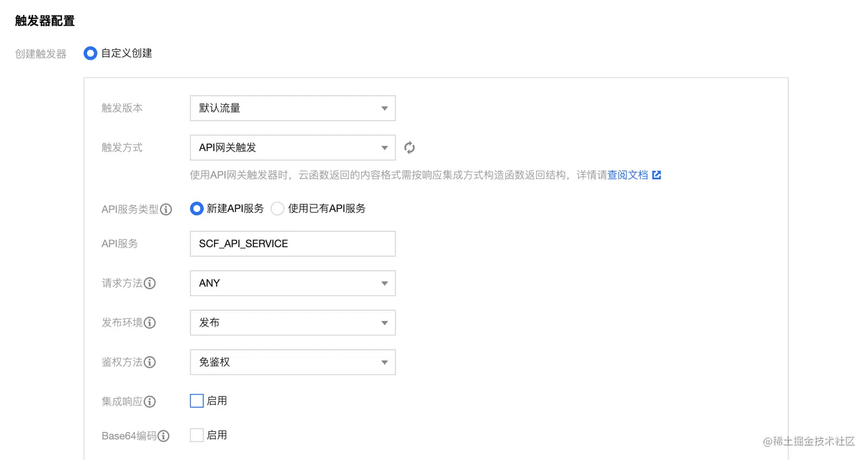Screen dimensions: 868x460
Task: Choose the 使用已有API服务 radio option
Action: [x=277, y=208]
